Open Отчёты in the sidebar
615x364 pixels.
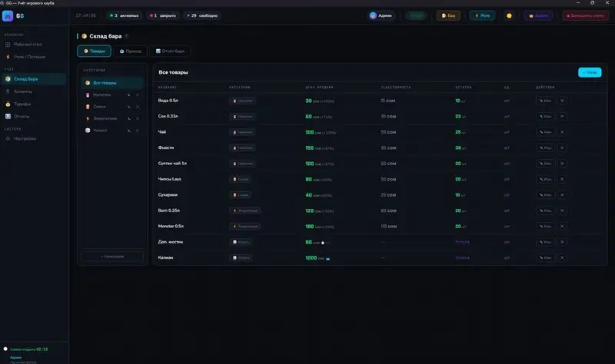(33, 117)
